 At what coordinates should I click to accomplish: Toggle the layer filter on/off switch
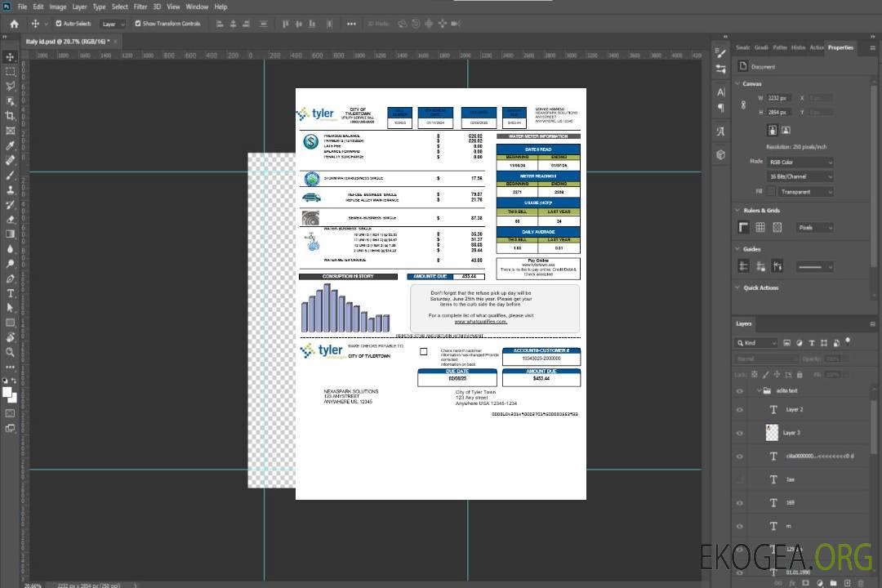[x=848, y=341]
